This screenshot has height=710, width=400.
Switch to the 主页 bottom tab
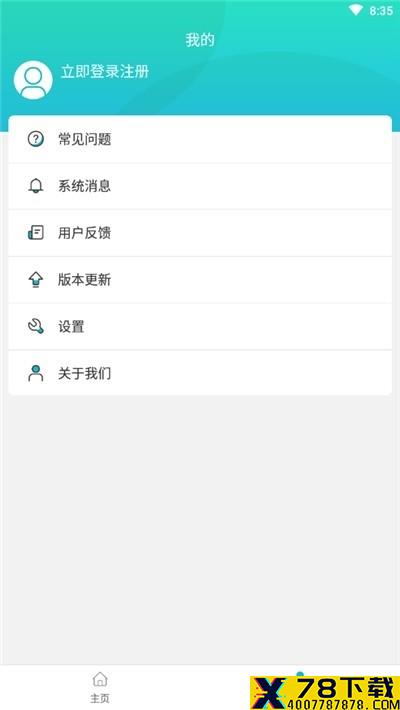100,687
